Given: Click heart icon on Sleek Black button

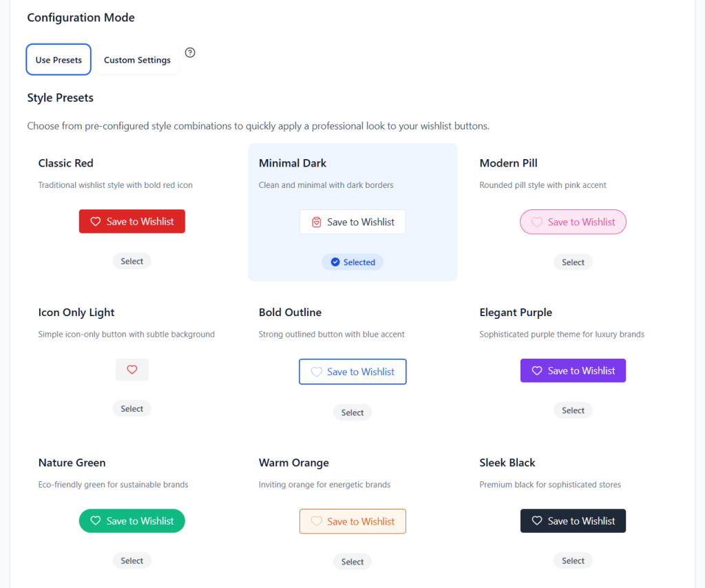Looking at the screenshot, I should [x=537, y=521].
